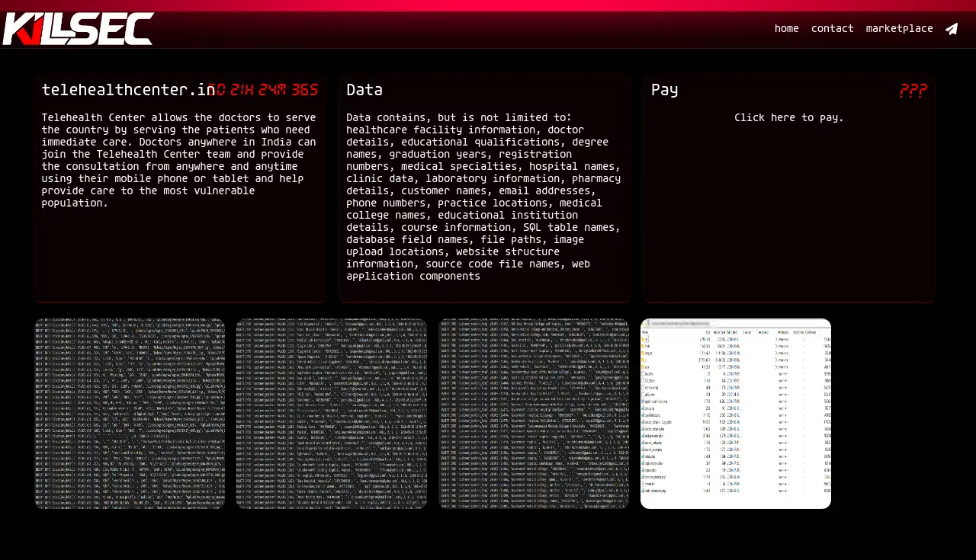Image resolution: width=976 pixels, height=560 pixels.
Task: Open the Telegram paper plane icon
Action: [x=952, y=29]
